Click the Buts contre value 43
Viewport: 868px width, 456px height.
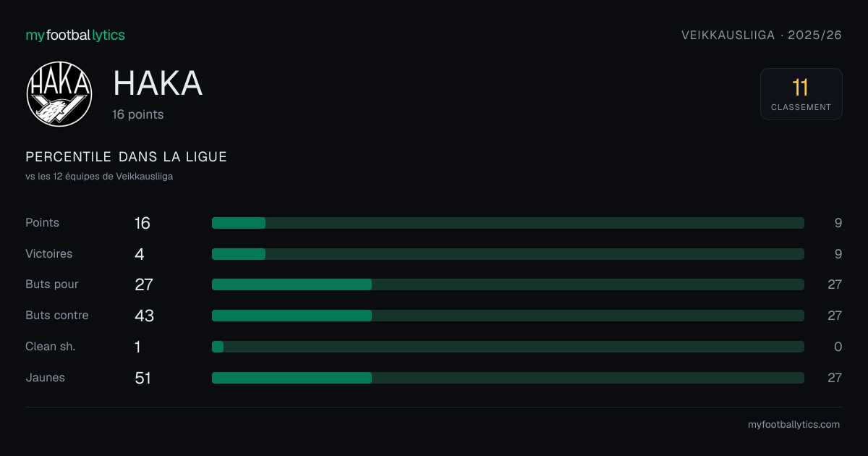[x=144, y=316]
